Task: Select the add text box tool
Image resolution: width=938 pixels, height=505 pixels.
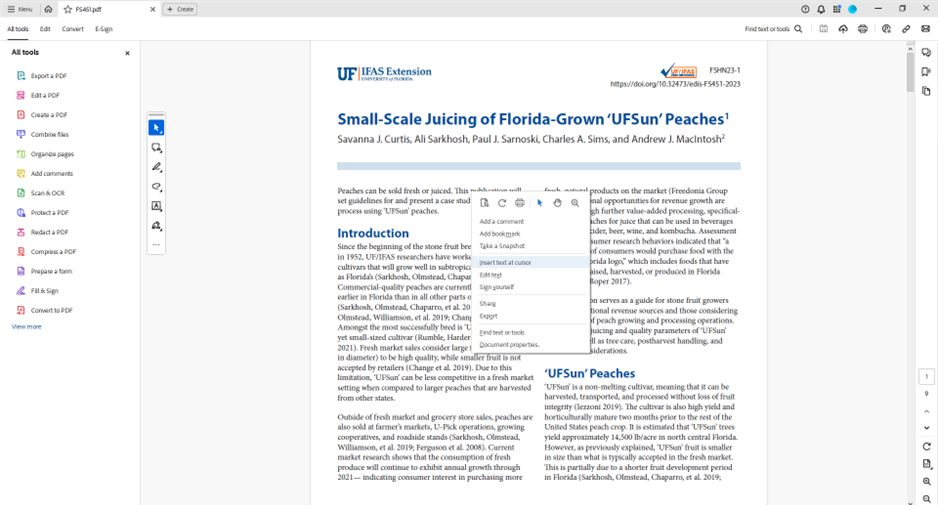Action: pyautogui.click(x=157, y=206)
